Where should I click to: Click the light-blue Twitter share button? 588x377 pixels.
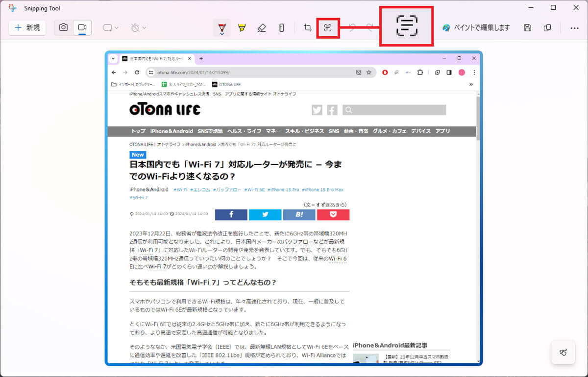click(265, 214)
